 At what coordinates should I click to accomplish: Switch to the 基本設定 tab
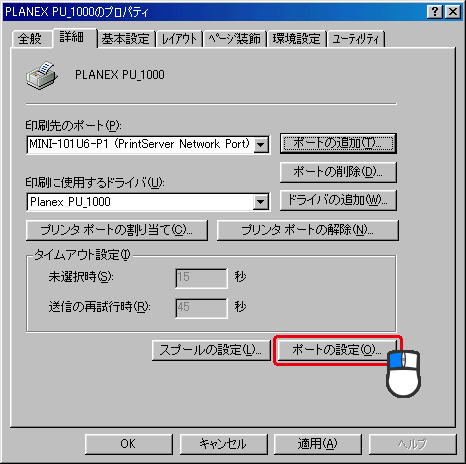click(125, 39)
